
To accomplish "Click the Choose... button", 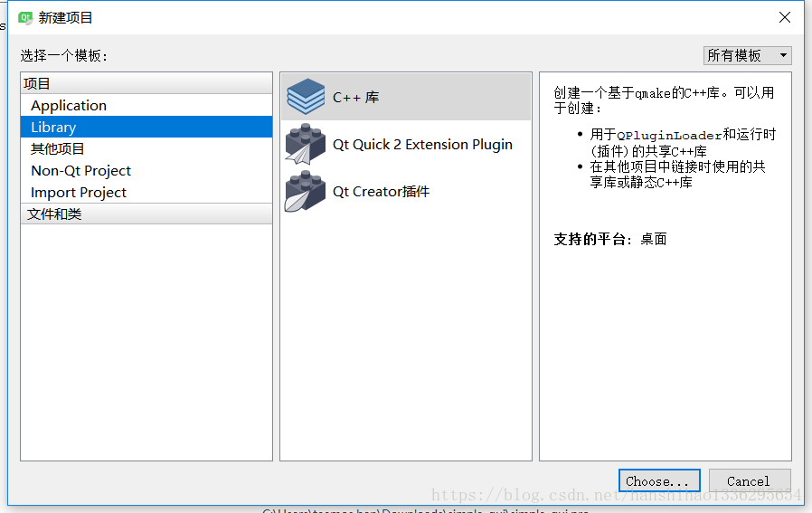I will [659, 480].
